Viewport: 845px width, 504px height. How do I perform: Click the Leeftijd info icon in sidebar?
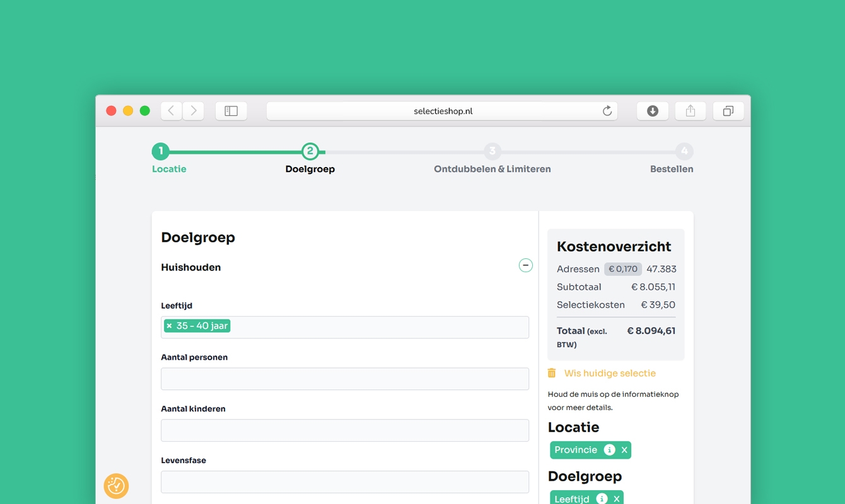602,498
